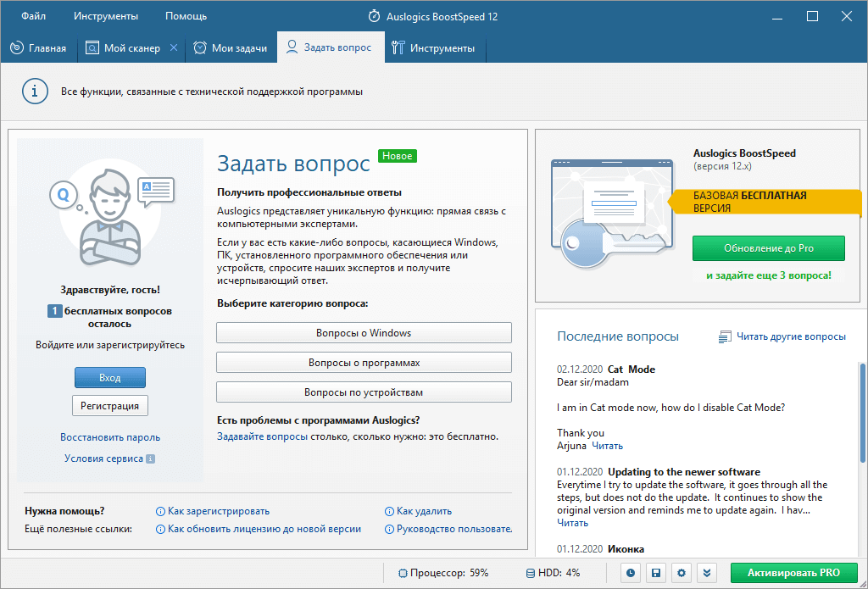This screenshot has width=868, height=589.
Task: Click the Задать вопрос person icon
Action: [x=292, y=47]
